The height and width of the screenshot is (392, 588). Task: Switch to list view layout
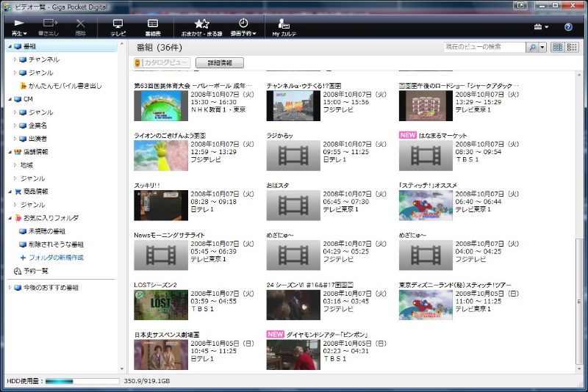pyautogui.click(x=571, y=47)
